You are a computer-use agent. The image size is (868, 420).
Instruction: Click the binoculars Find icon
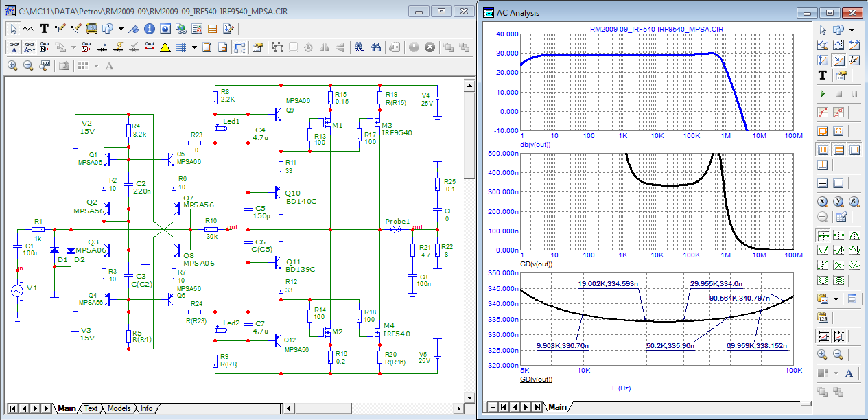[x=376, y=47]
